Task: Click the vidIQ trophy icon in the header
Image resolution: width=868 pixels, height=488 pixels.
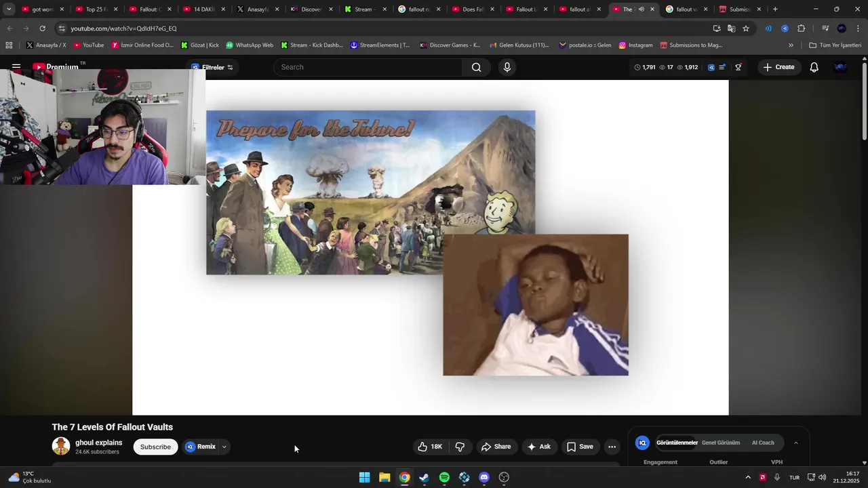Action: point(738,67)
